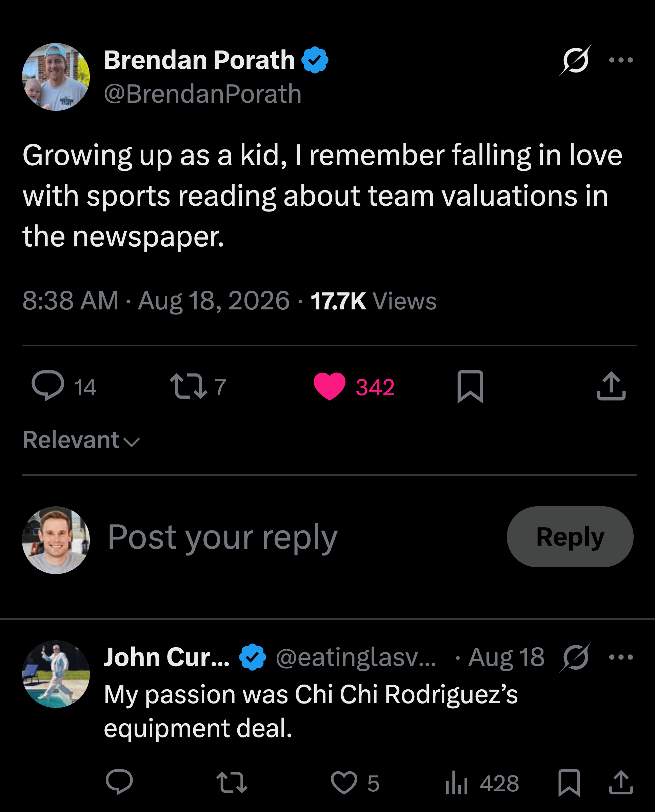Open Grok icon on John's reply
The width and height of the screenshot is (655, 812).
(x=575, y=657)
